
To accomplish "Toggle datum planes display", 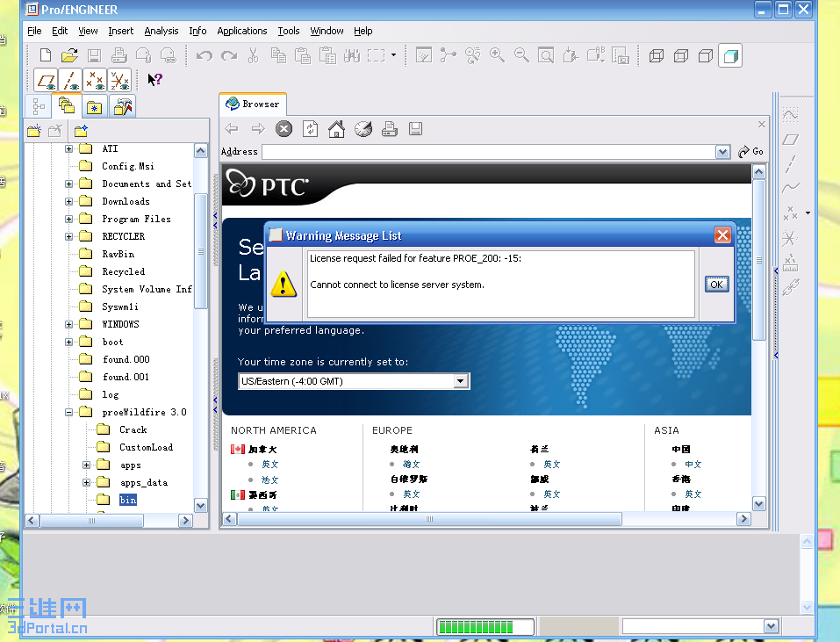I will click(46, 81).
